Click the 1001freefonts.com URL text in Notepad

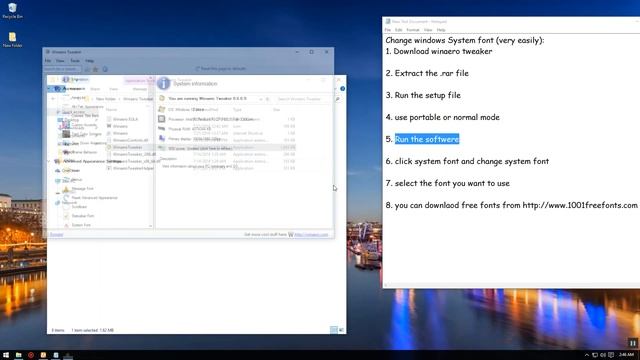pyautogui.click(x=580, y=205)
